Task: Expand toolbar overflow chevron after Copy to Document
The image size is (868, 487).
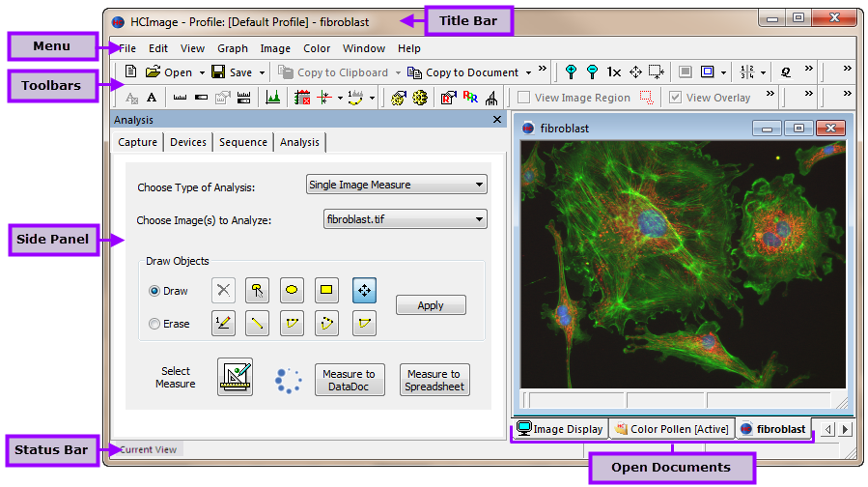Action: pos(543,69)
